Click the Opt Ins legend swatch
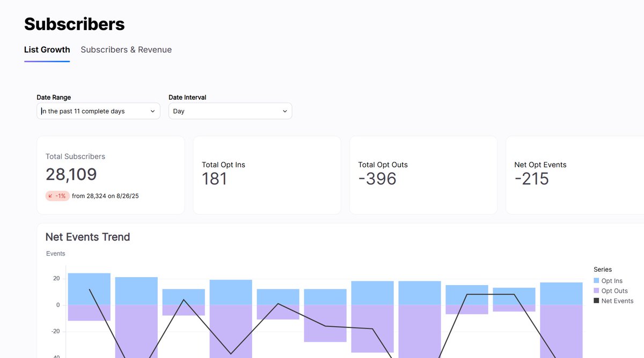644x358 pixels. click(x=596, y=281)
